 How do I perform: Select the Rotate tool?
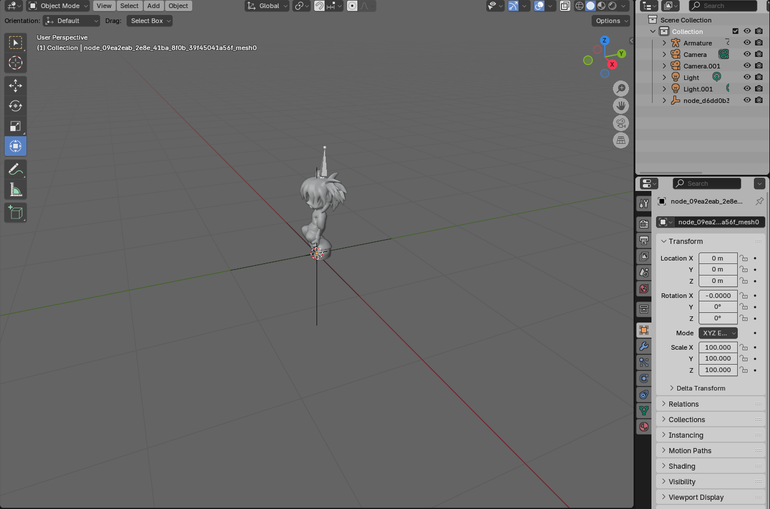(15, 106)
